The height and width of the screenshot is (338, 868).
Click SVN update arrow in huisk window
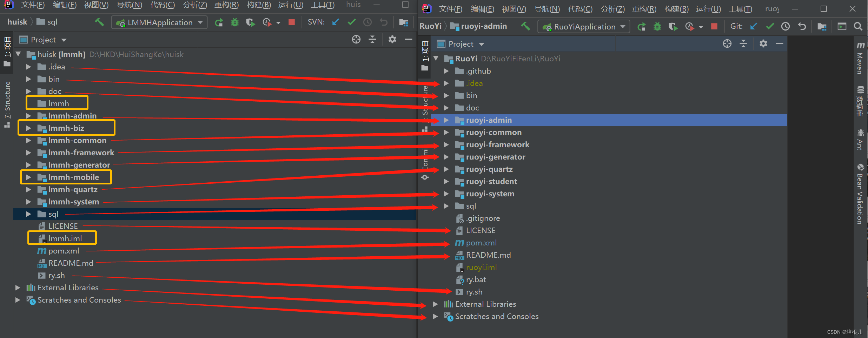pyautogui.click(x=336, y=22)
